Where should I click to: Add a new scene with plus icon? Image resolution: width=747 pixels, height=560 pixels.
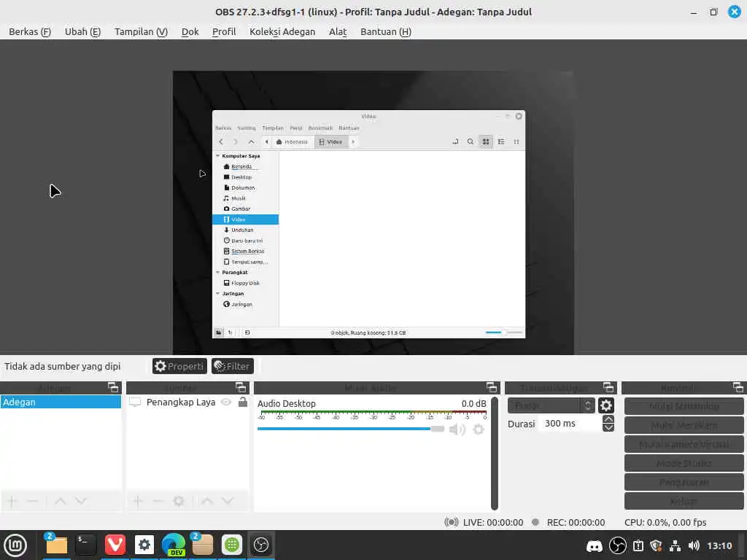click(12, 501)
